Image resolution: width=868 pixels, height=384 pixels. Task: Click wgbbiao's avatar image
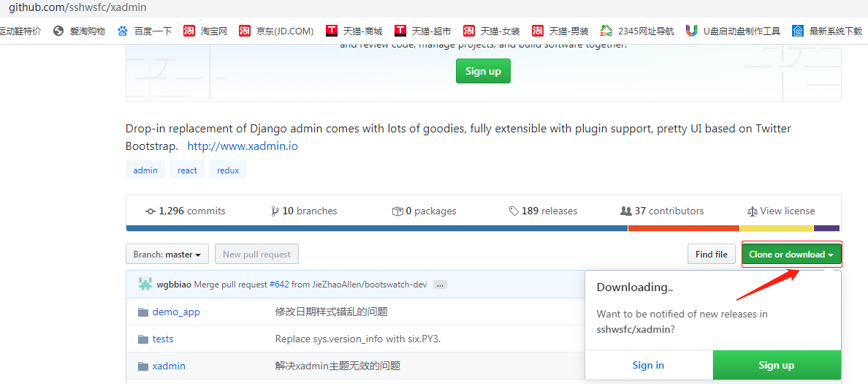coord(145,285)
